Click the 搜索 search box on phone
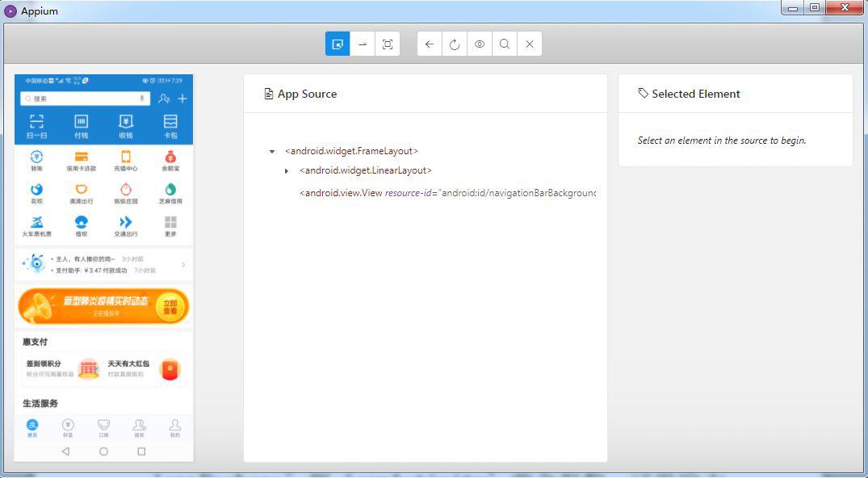The height and width of the screenshot is (478, 868). click(x=86, y=99)
